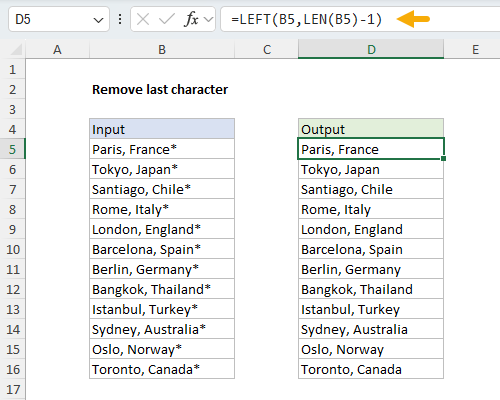
Task: Select the Remove last character title cell
Action: (160, 89)
